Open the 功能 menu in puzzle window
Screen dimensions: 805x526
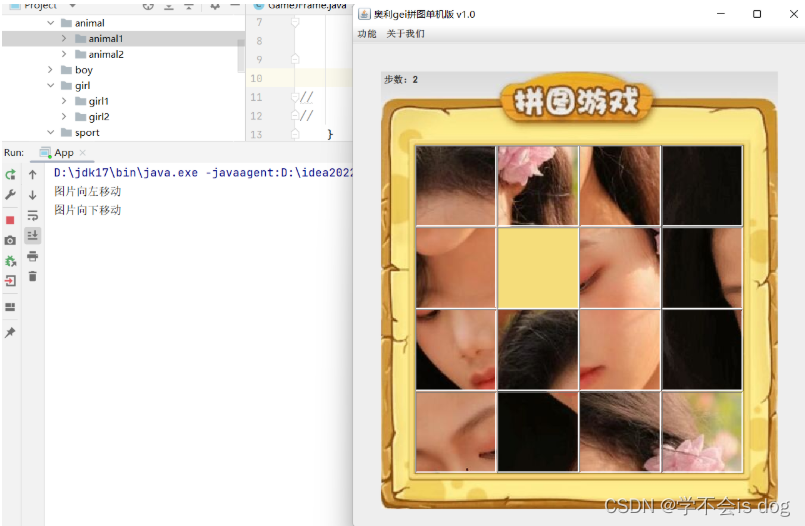point(367,34)
